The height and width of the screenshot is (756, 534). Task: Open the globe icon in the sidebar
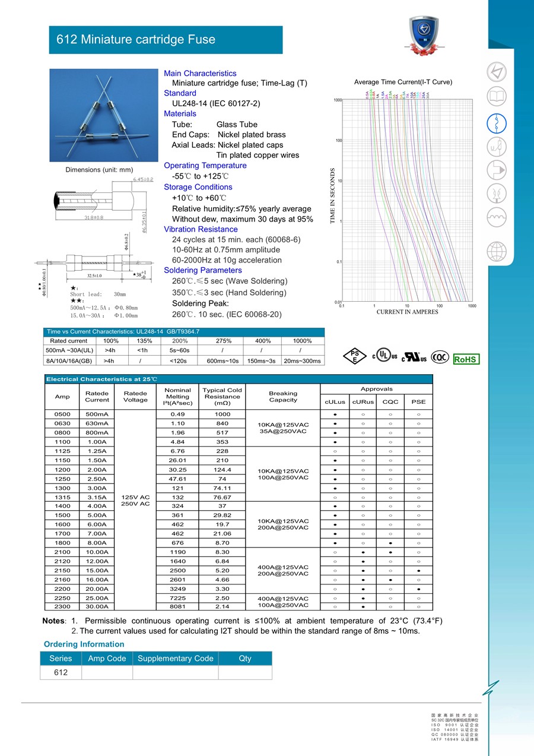point(497,252)
